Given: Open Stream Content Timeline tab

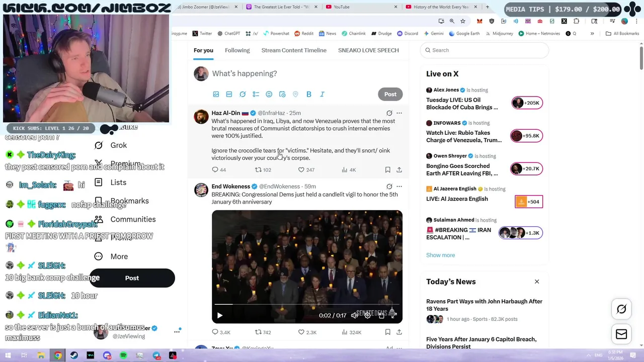Looking at the screenshot, I should tap(294, 50).
